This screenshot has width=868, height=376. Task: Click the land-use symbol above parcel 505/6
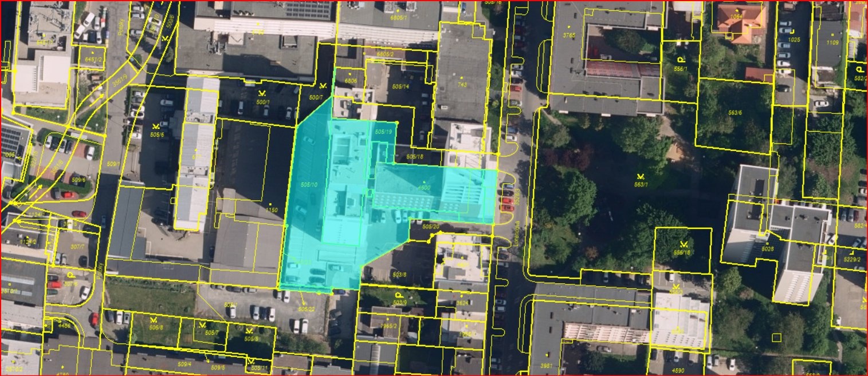(x=155, y=126)
